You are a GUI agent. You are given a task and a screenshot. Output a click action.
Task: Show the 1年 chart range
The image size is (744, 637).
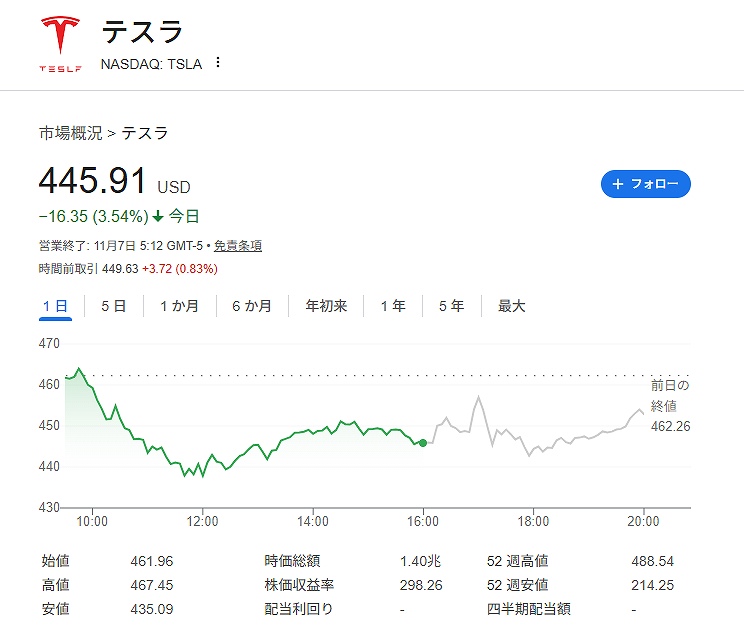[x=393, y=306]
